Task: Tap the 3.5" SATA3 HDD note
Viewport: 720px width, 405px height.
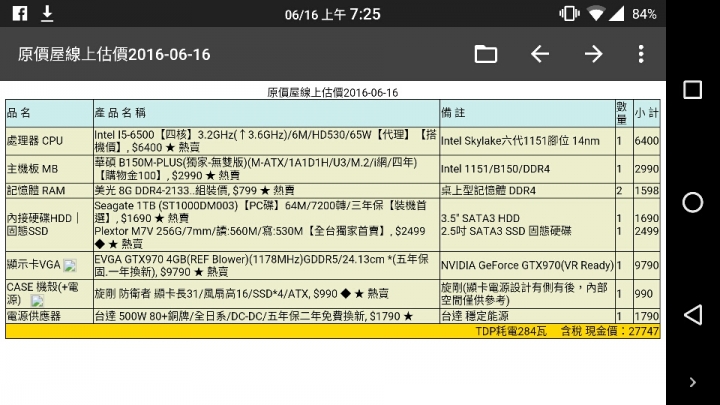Action: [x=480, y=218]
